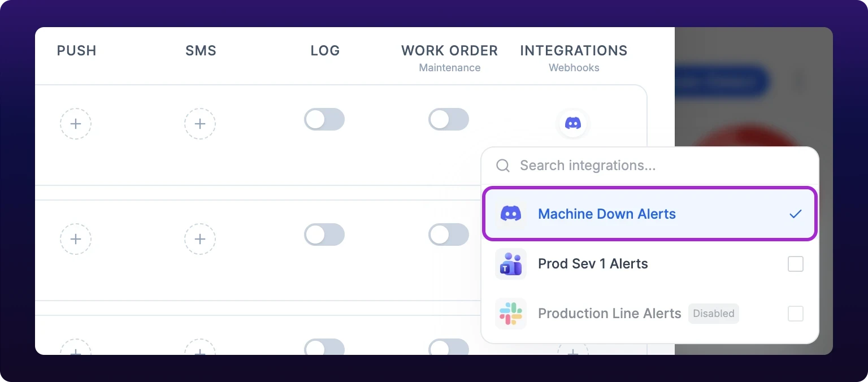Click the WORK ORDER column header

450,50
